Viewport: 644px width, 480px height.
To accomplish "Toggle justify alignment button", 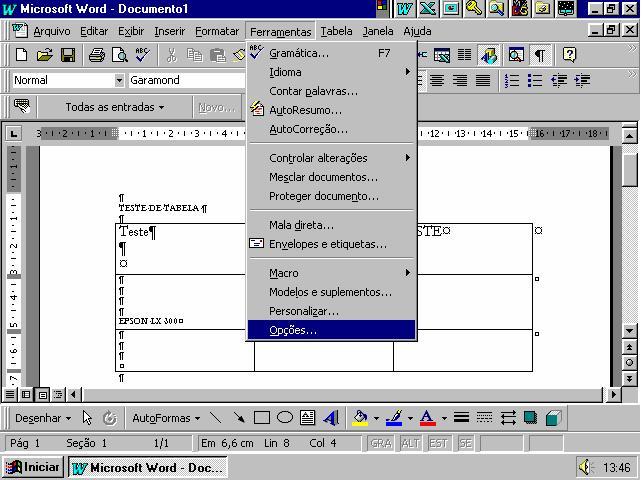I will click(483, 80).
